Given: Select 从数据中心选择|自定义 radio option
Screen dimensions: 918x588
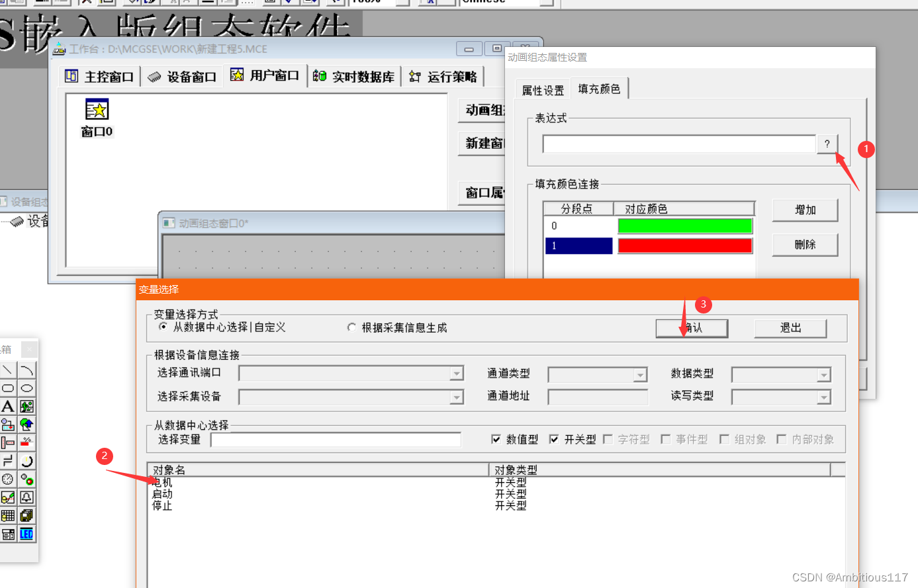Looking at the screenshot, I should [163, 327].
